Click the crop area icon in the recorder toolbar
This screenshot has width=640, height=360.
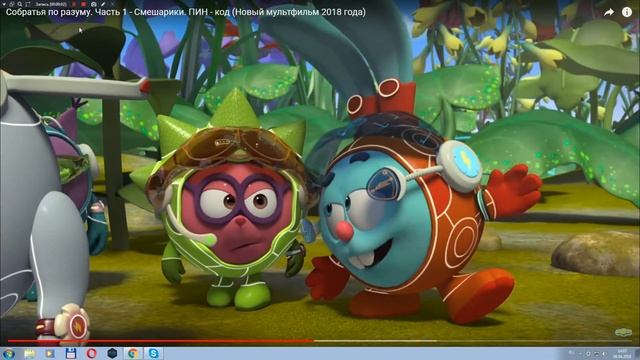28,4
